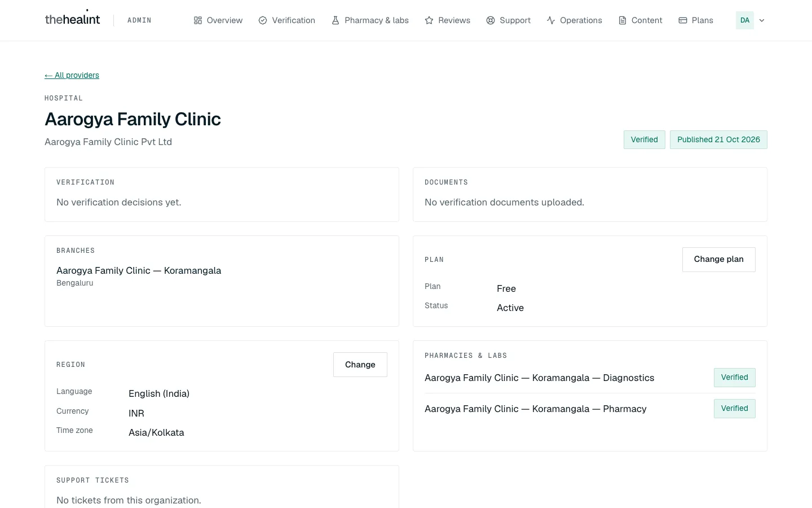Select Aarogya Family Clinic — Koramangala — Pharmacy
812x508 pixels.
click(x=535, y=409)
